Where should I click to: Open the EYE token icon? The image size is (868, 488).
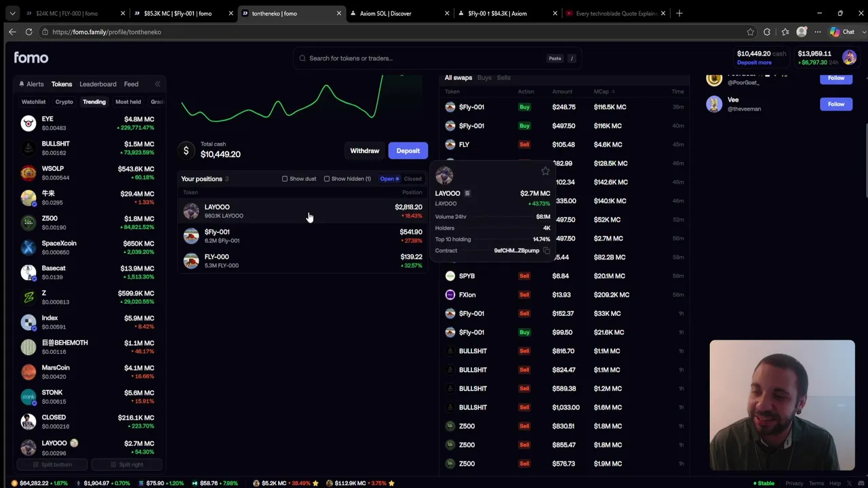[x=28, y=123]
